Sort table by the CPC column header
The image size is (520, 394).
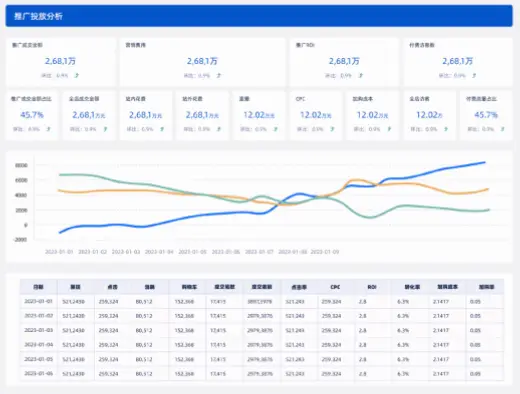(335, 287)
